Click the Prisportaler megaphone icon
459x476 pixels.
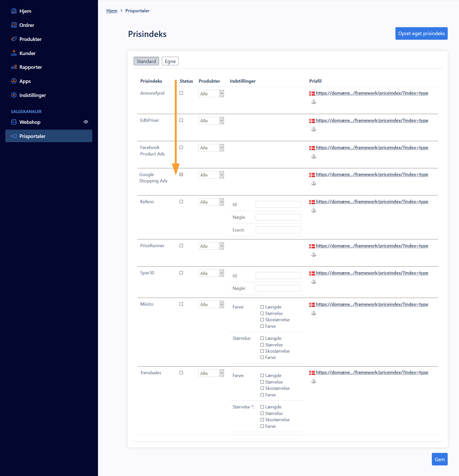(14, 136)
